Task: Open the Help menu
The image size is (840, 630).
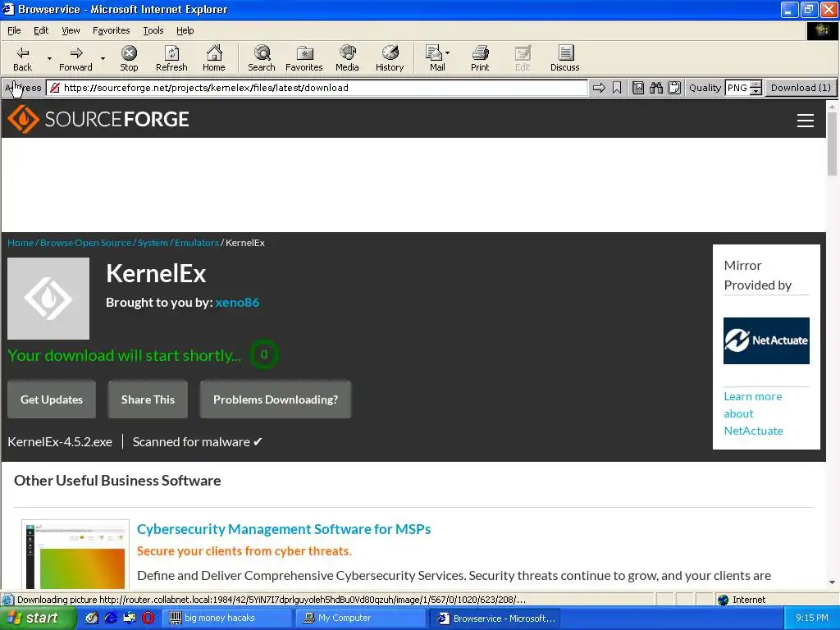Action: coord(185,30)
